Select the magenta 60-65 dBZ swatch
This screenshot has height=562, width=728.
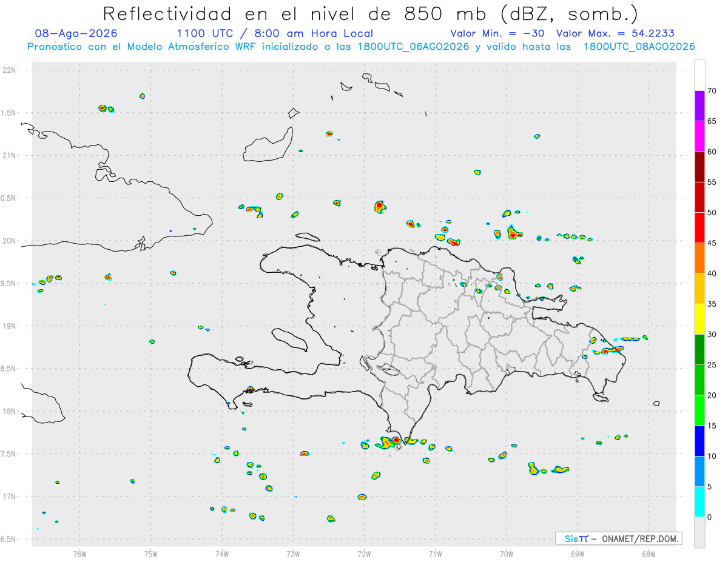[699, 136]
